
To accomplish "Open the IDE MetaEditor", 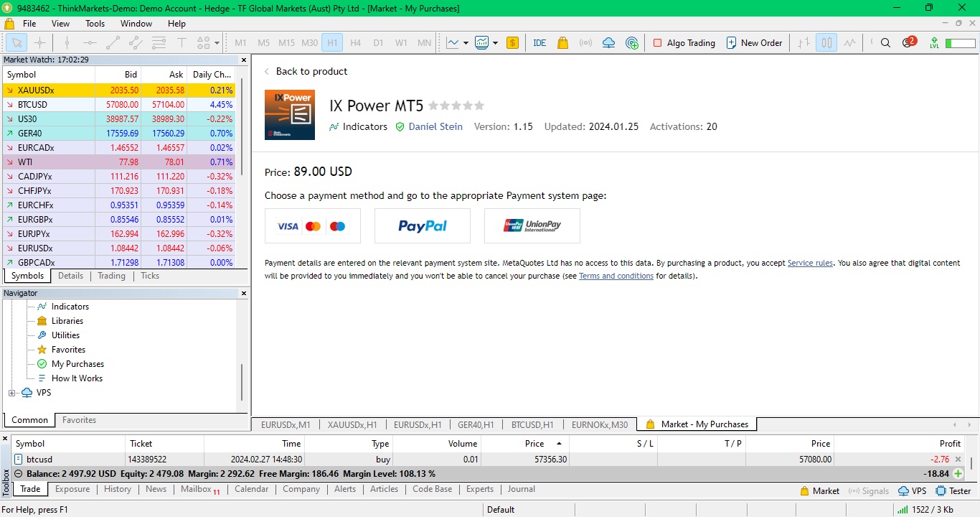I will 540,43.
